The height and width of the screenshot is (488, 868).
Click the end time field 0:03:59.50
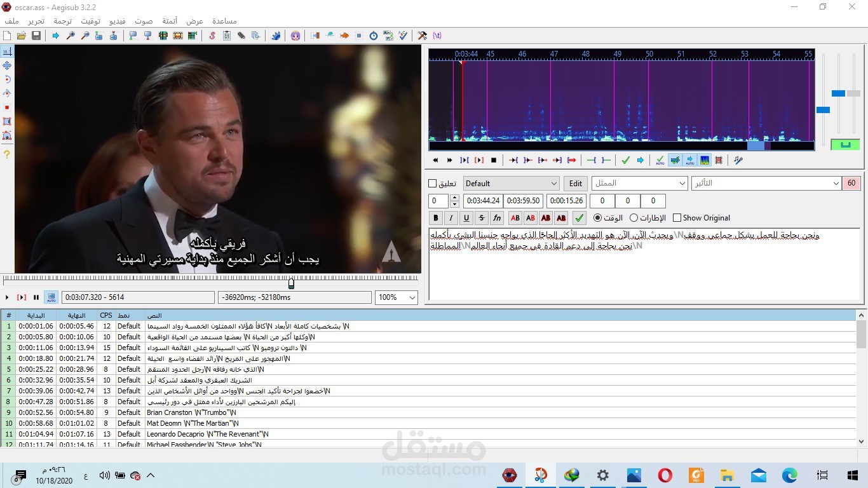(523, 201)
